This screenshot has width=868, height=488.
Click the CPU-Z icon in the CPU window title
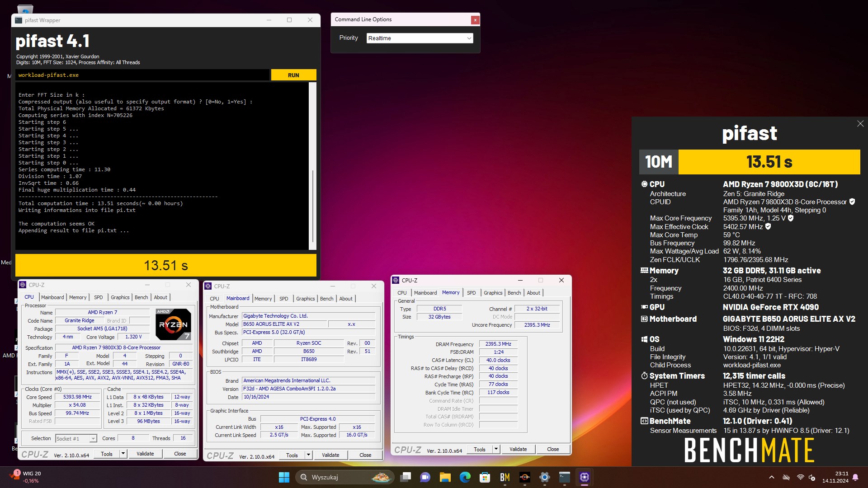point(23,285)
